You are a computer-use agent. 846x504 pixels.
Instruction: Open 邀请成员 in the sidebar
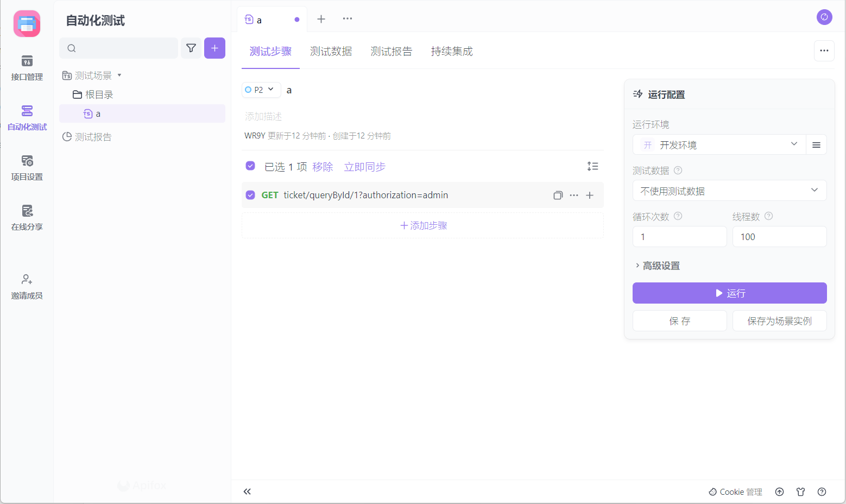[x=27, y=287]
